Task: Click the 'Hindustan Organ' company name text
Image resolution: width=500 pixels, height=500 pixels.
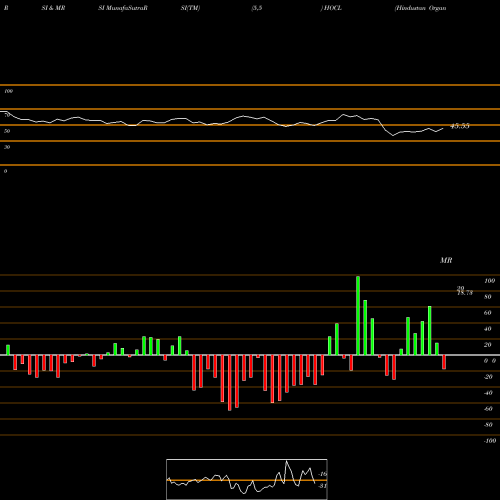Action: tap(421, 8)
